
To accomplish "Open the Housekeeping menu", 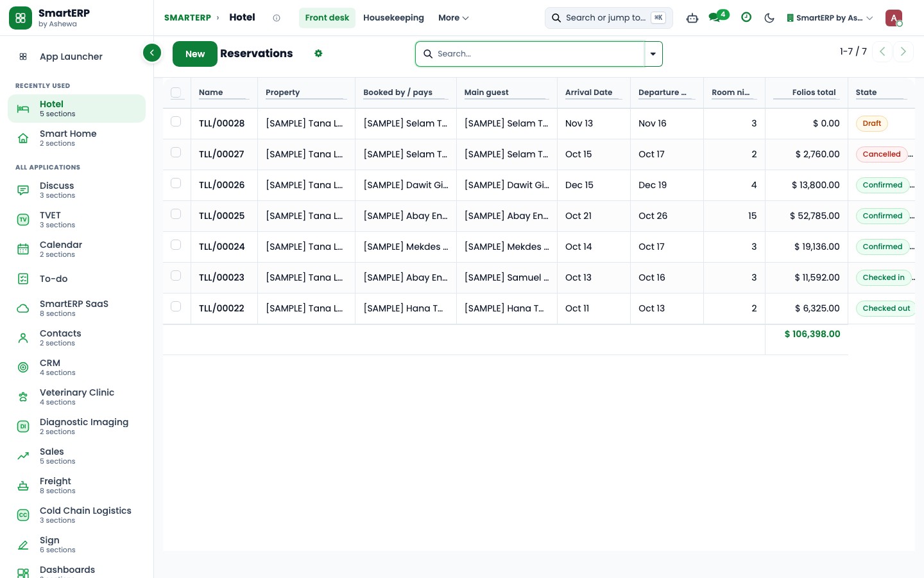I will 393,18.
